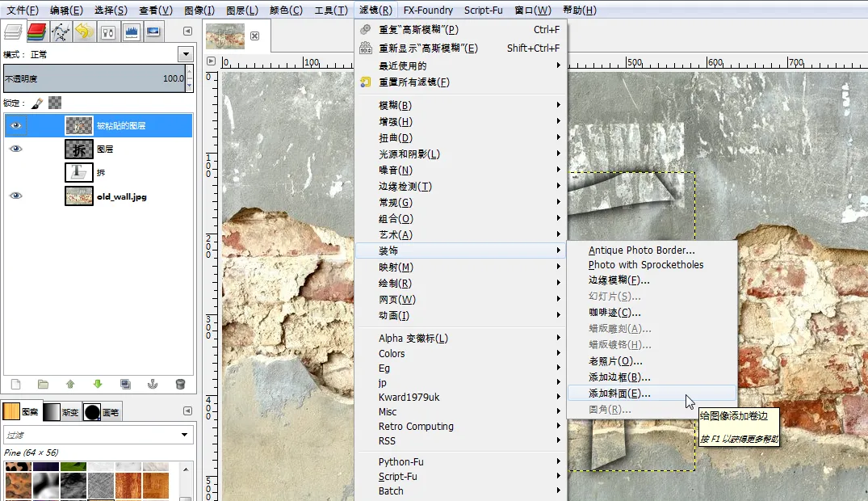This screenshot has height=501, width=868.
Task: Open the Histogram tab icon
Action: coord(131,32)
